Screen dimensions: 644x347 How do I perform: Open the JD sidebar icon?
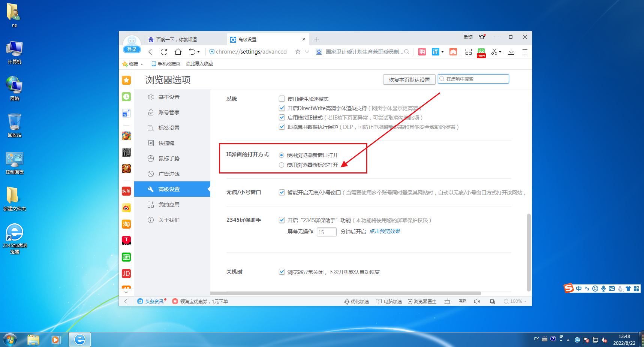(x=126, y=274)
